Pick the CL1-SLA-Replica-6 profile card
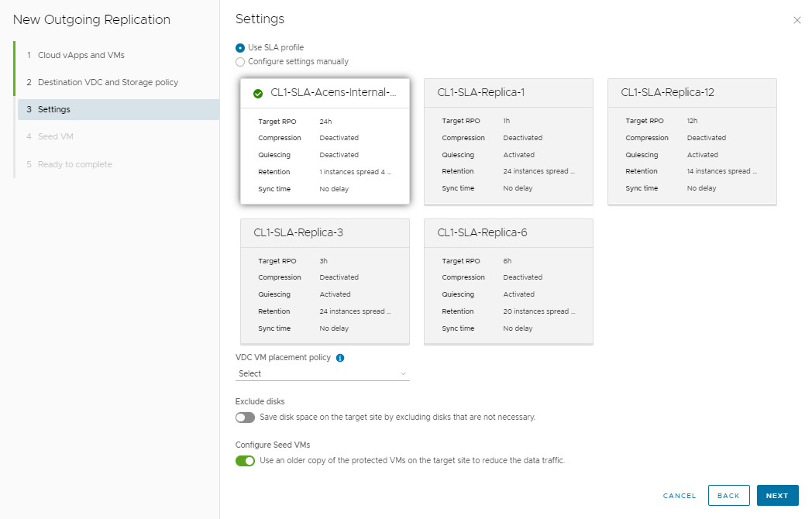The height and width of the screenshot is (519, 812). tap(508, 281)
